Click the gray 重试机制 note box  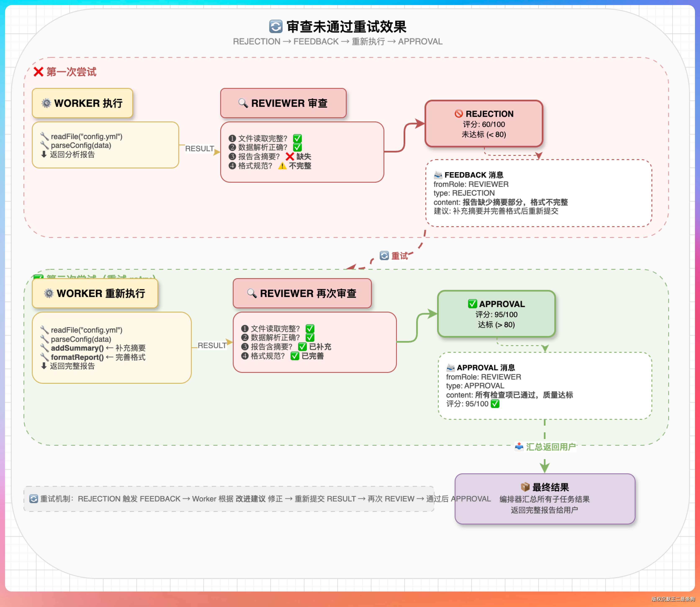pyautogui.click(x=228, y=499)
